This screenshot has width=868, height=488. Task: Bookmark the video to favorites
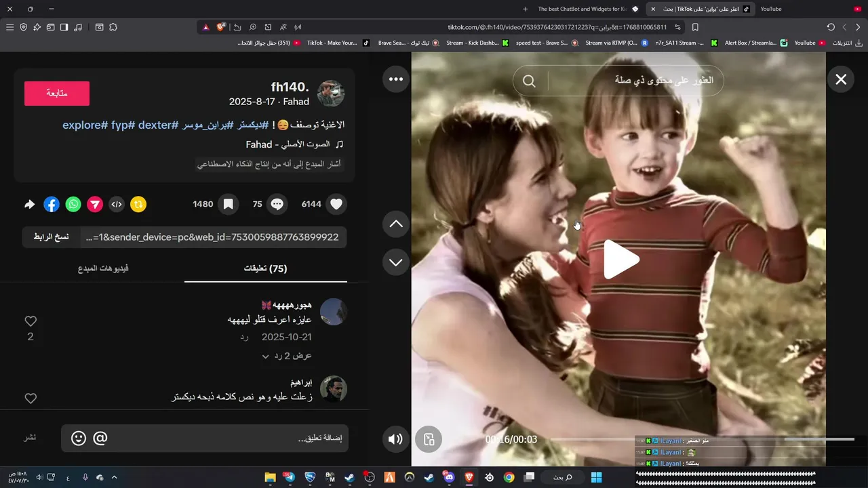[229, 204]
